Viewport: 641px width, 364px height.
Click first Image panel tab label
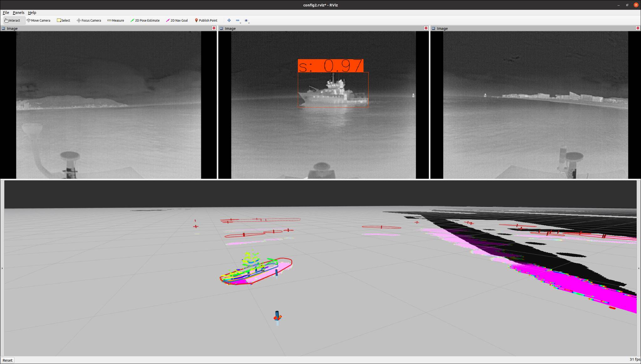pyautogui.click(x=12, y=28)
